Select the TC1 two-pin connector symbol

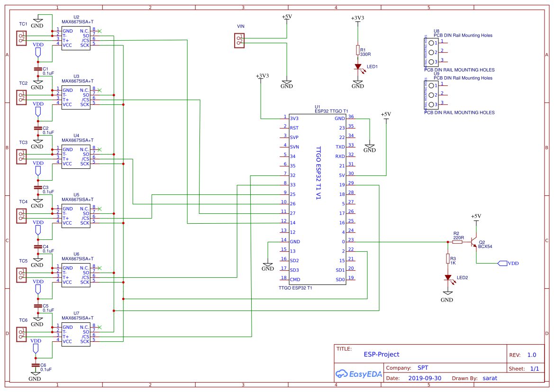[x=20, y=37]
